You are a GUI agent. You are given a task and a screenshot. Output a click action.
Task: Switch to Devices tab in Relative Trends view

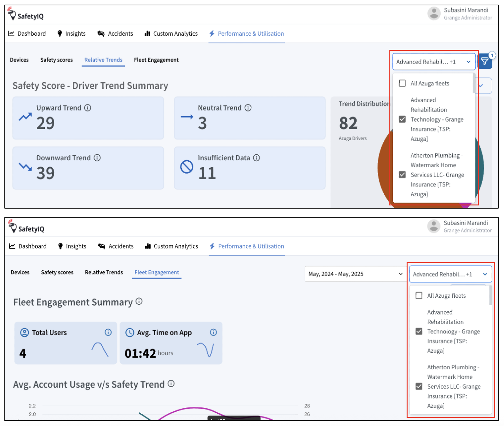pyautogui.click(x=19, y=60)
